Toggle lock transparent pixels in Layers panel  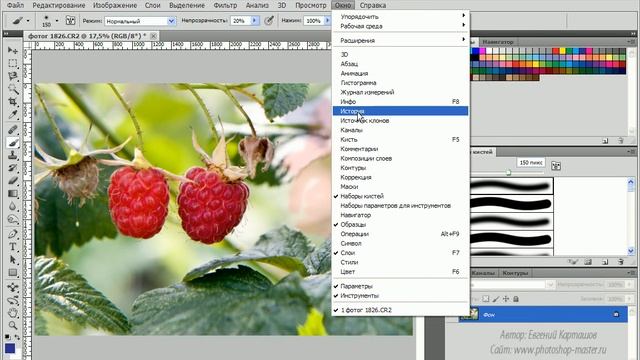[x=486, y=299]
